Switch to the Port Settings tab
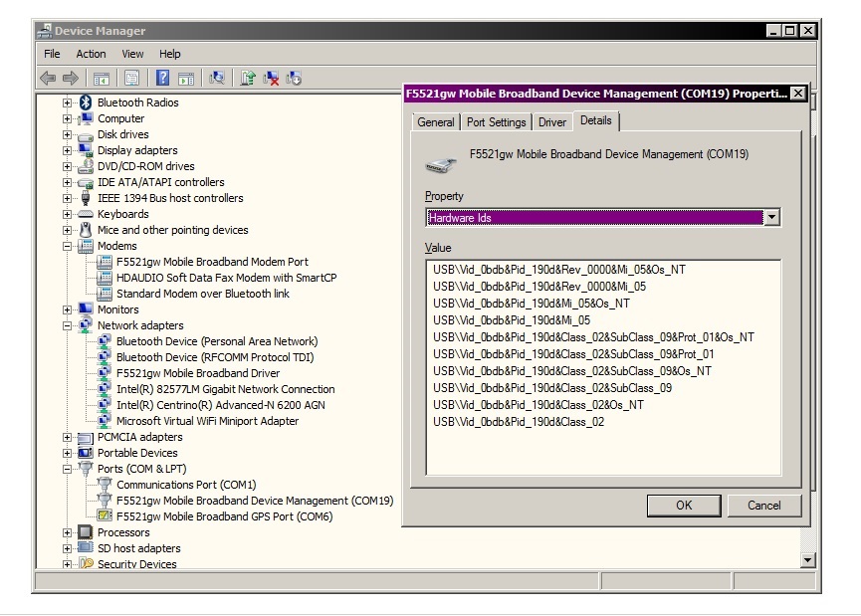The image size is (861, 616). 496,122
